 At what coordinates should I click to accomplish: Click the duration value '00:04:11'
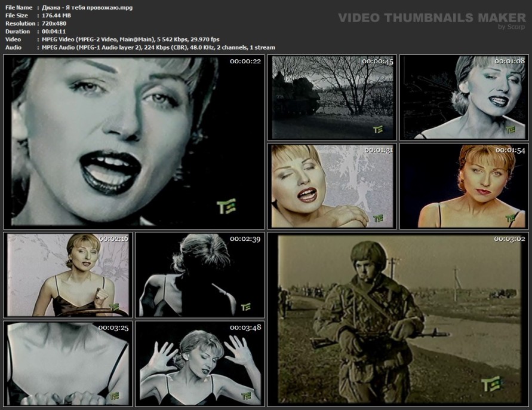pyautogui.click(x=54, y=31)
